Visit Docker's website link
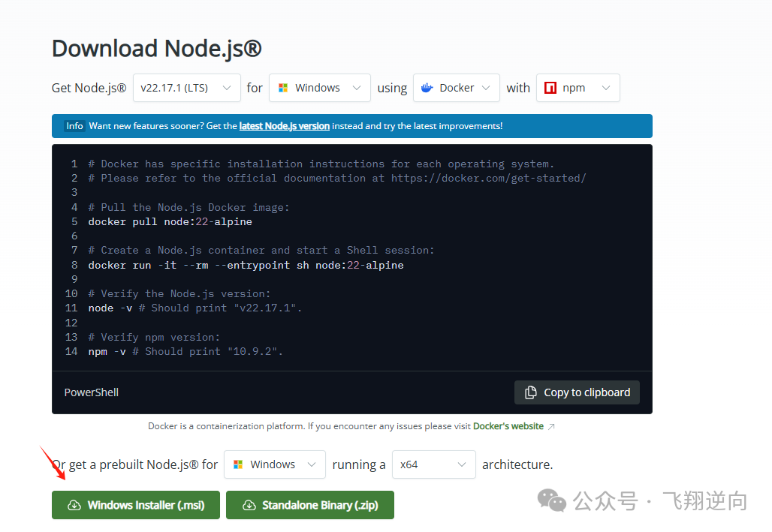Viewport: 772px width, 532px height. [x=508, y=426]
